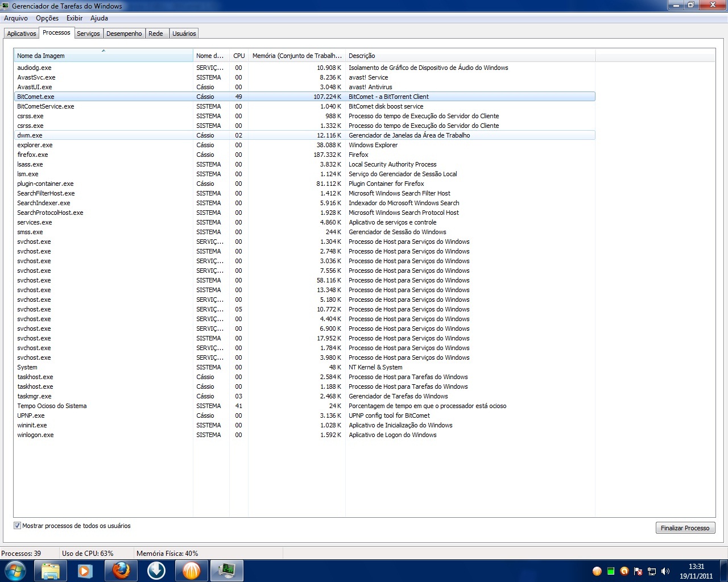Click the Finalizar Processo button

tap(685, 527)
